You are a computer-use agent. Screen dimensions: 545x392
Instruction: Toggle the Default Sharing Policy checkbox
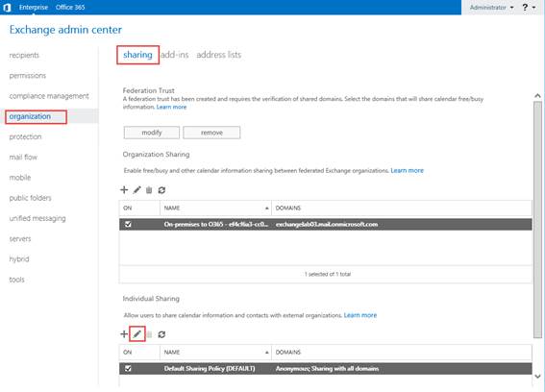[x=128, y=368]
